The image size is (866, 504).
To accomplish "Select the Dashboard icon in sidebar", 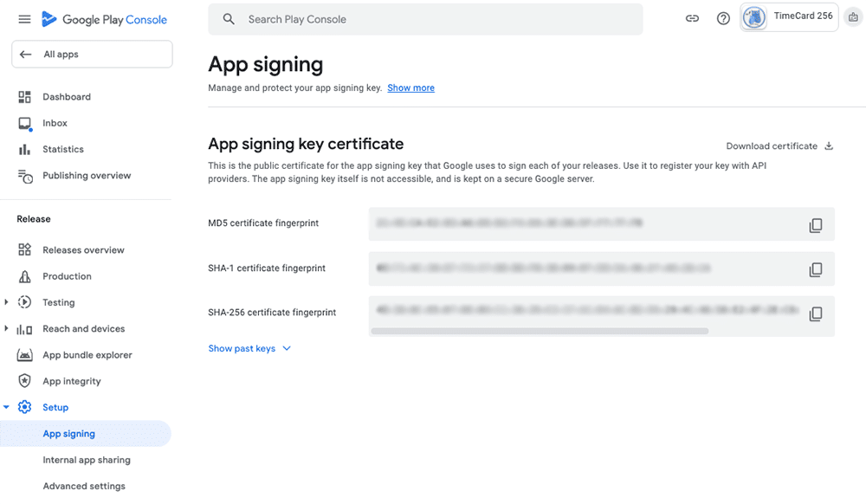I will (x=27, y=96).
